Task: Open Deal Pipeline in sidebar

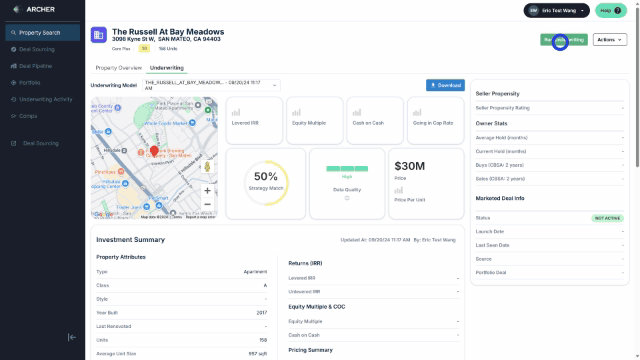Action: click(36, 66)
